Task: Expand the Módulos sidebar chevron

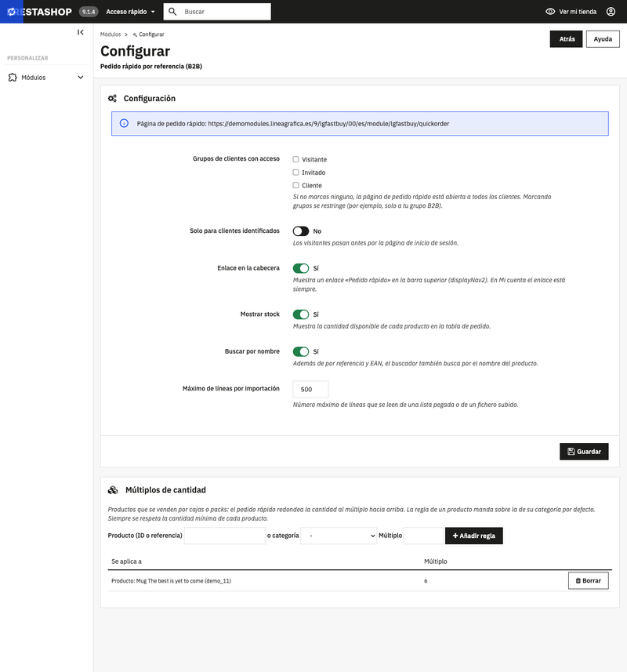Action: click(x=81, y=77)
